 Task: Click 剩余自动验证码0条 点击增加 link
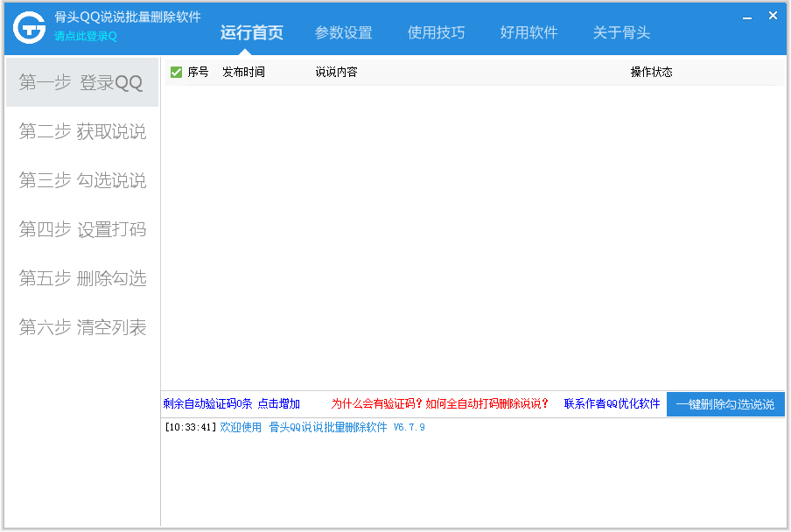[x=232, y=404]
